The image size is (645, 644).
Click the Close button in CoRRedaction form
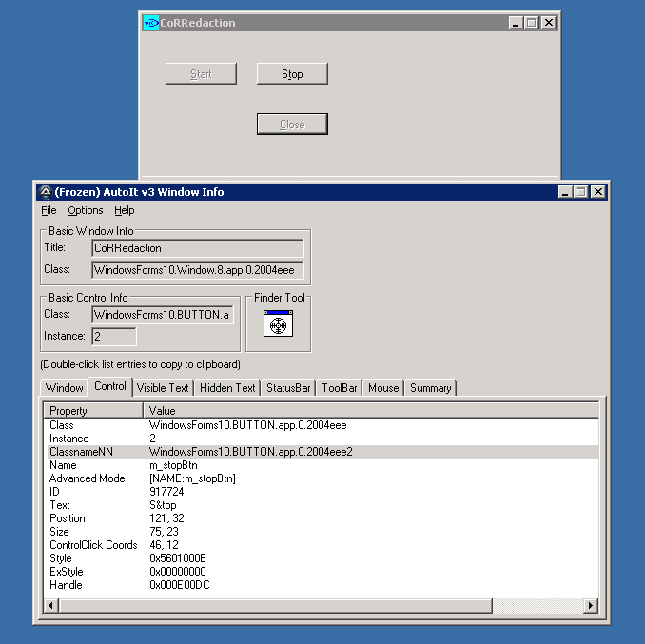[x=292, y=125]
